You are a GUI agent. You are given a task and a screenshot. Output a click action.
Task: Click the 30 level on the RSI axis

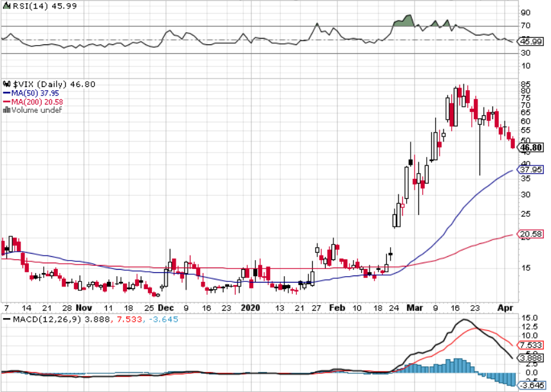(526, 53)
